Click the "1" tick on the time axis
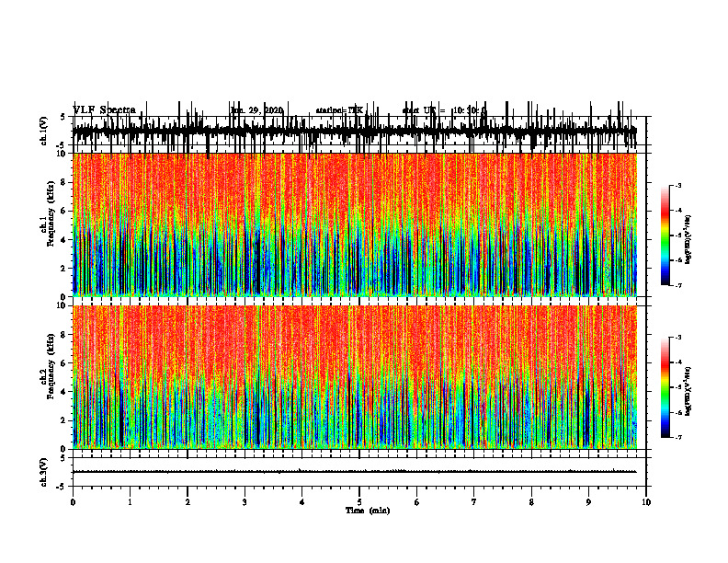728x563 pixels. (x=130, y=502)
